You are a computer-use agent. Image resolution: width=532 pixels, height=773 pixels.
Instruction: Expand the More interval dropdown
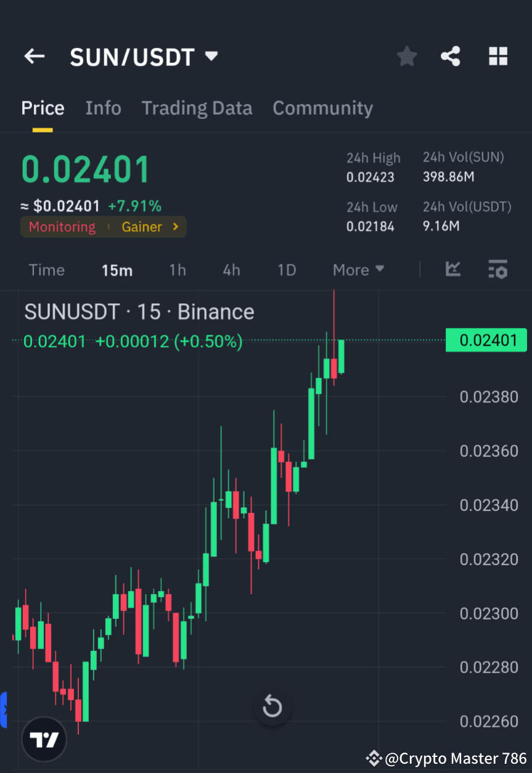click(x=358, y=270)
